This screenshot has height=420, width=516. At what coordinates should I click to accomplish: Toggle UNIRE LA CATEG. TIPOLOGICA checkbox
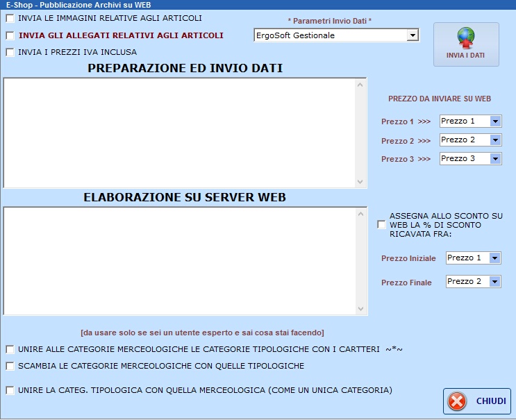tap(10, 390)
